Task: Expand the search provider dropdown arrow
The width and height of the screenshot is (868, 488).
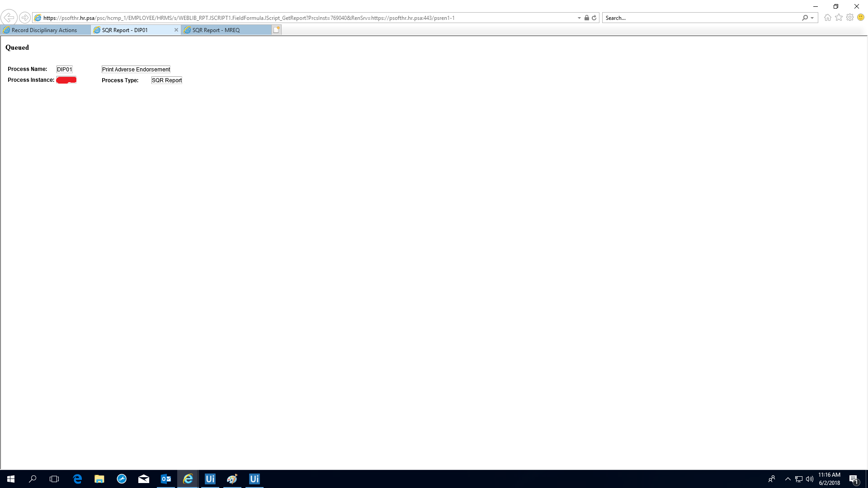Action: 812,18
